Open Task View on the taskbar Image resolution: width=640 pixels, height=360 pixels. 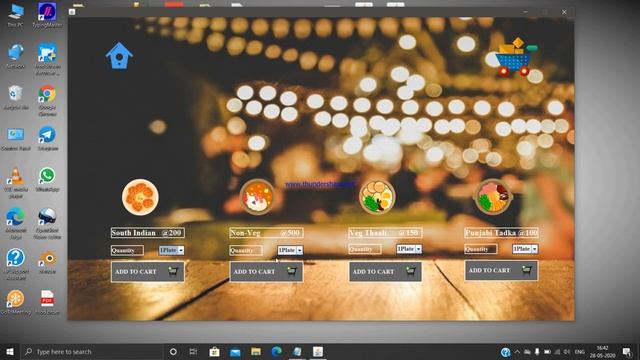[x=193, y=351]
